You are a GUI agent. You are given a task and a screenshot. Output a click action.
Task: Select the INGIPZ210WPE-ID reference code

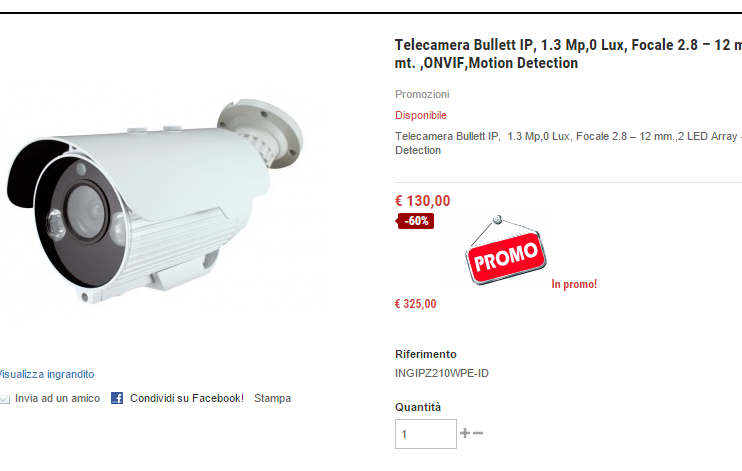(x=442, y=373)
